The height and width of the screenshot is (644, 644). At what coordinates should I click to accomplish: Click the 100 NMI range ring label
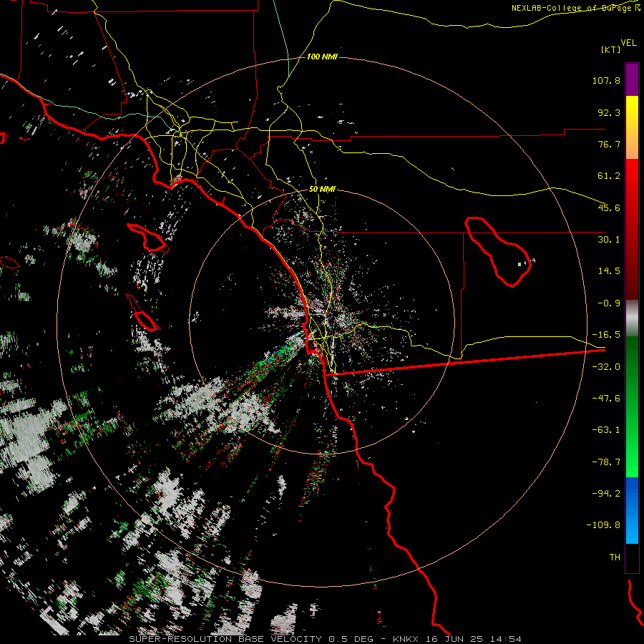322,57
